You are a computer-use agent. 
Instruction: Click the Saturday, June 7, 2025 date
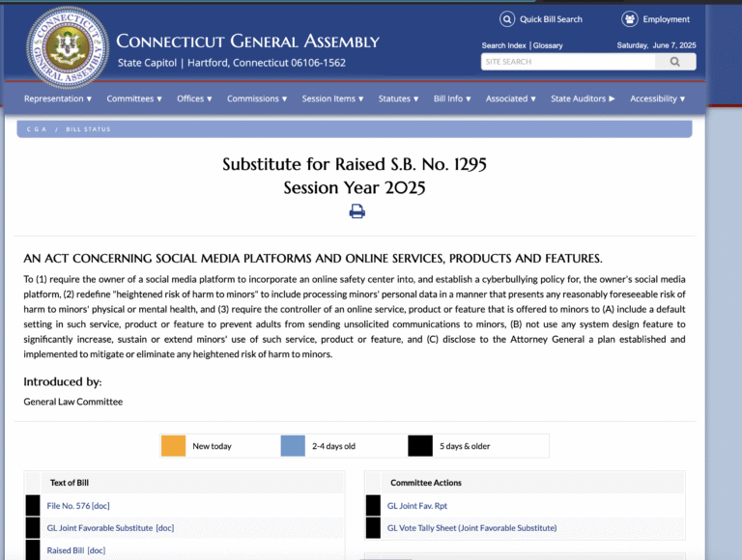pos(656,45)
